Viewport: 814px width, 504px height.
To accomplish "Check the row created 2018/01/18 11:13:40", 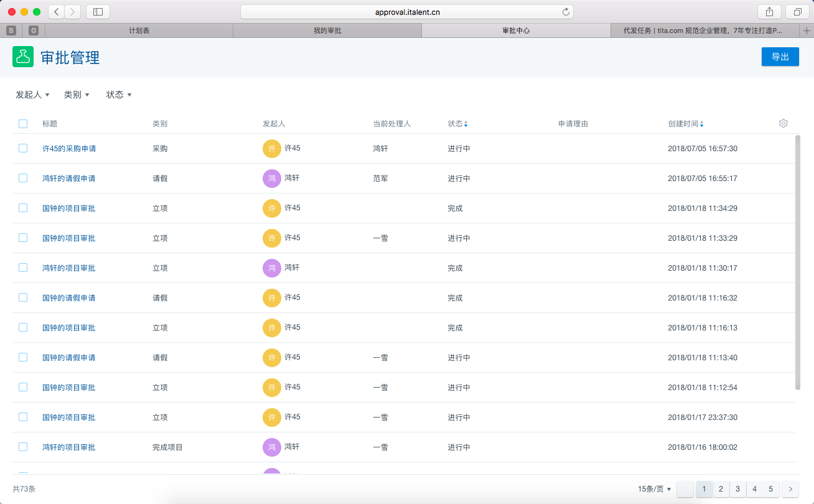I will (x=23, y=357).
